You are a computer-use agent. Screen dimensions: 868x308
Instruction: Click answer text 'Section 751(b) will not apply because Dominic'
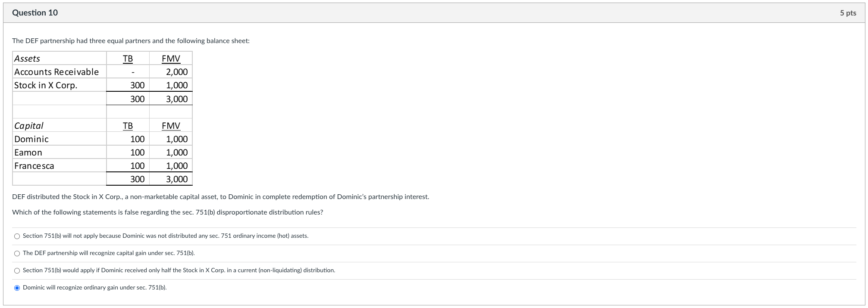point(166,236)
